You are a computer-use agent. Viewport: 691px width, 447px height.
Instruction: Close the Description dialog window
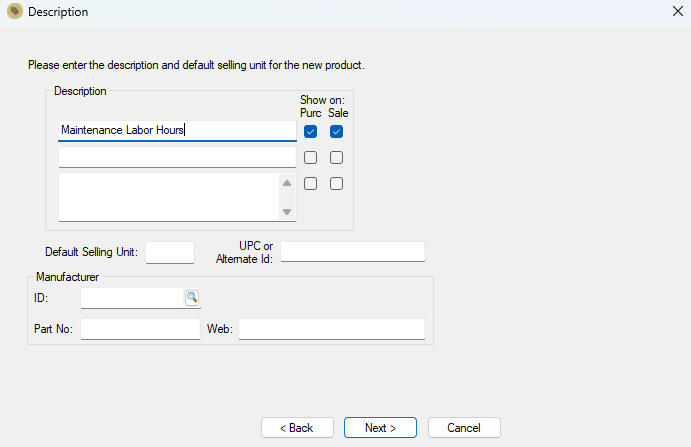(x=678, y=11)
